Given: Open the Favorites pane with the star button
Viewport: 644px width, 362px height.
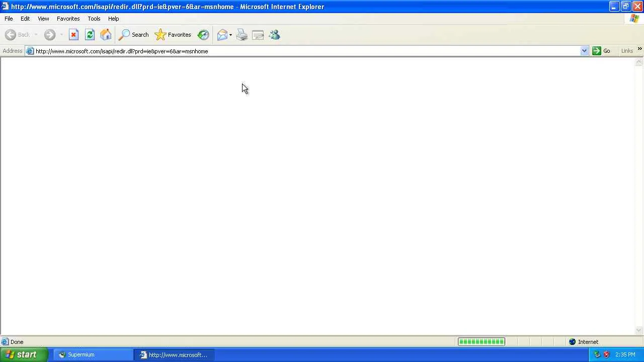Looking at the screenshot, I should pyautogui.click(x=173, y=35).
